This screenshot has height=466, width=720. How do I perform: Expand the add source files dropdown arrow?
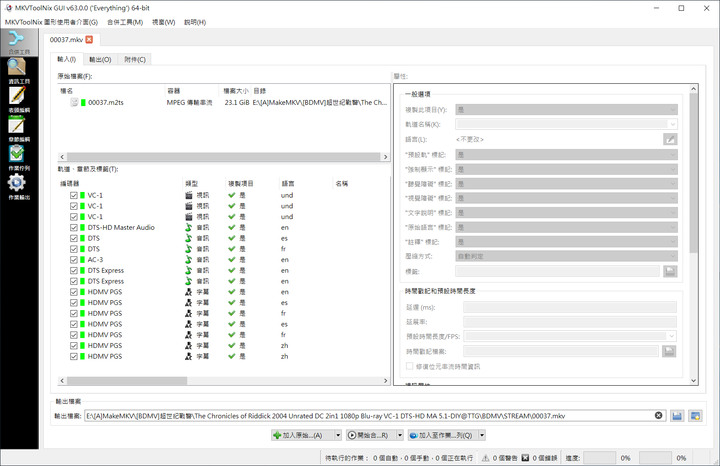point(338,435)
